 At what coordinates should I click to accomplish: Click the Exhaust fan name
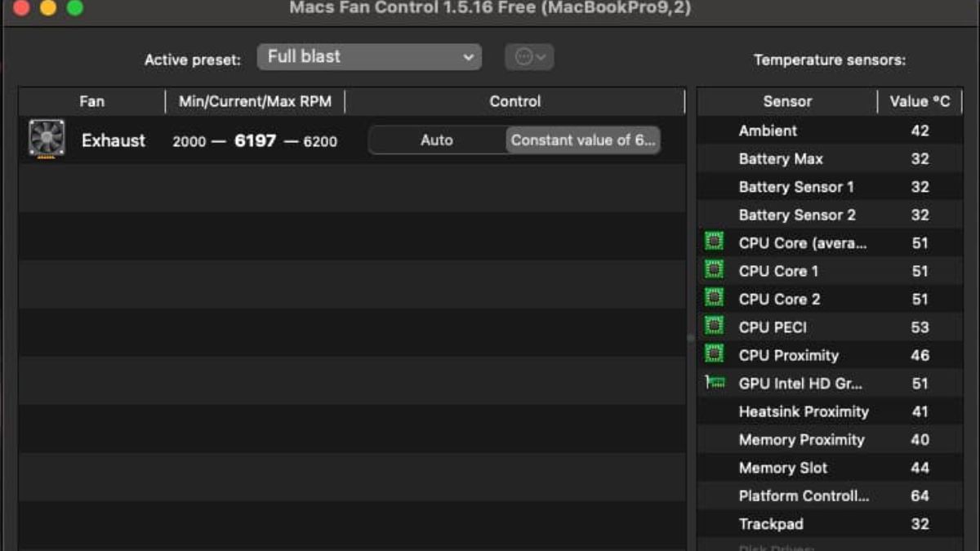114,140
